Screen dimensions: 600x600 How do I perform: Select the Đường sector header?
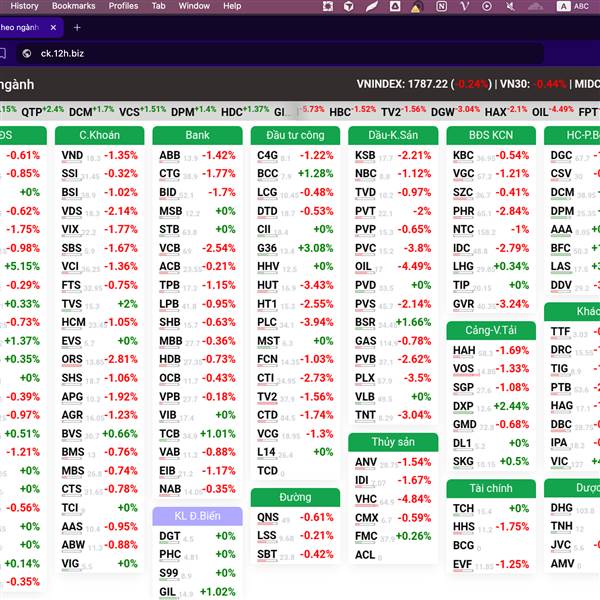tap(295, 497)
